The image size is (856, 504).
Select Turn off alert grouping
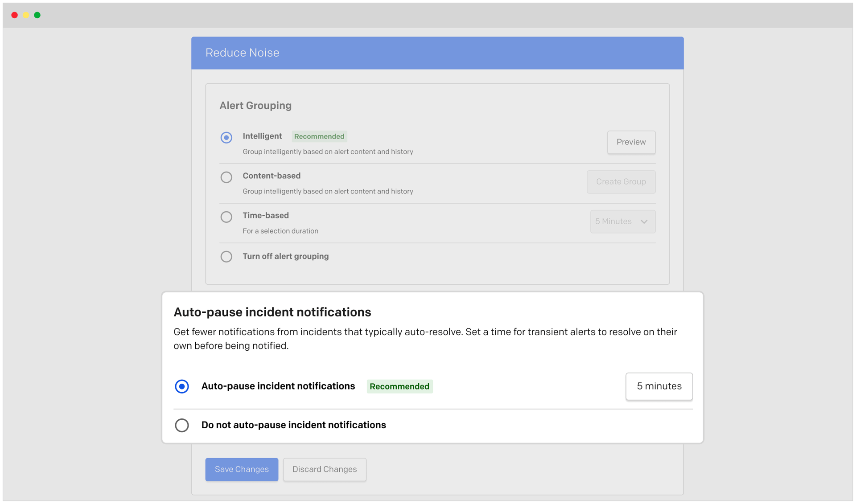tap(226, 257)
